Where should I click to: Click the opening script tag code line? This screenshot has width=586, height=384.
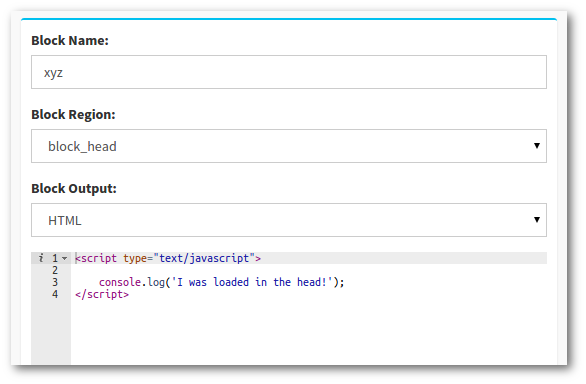pyautogui.click(x=168, y=258)
